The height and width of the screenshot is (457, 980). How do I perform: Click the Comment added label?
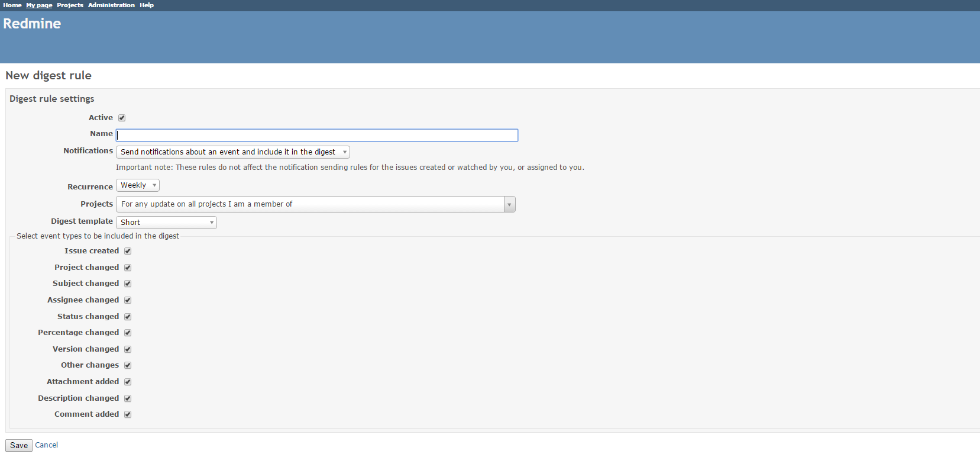coord(87,414)
